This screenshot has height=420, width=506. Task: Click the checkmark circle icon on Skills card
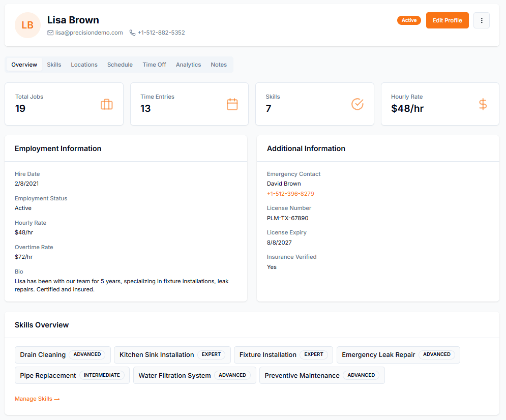pyautogui.click(x=357, y=104)
